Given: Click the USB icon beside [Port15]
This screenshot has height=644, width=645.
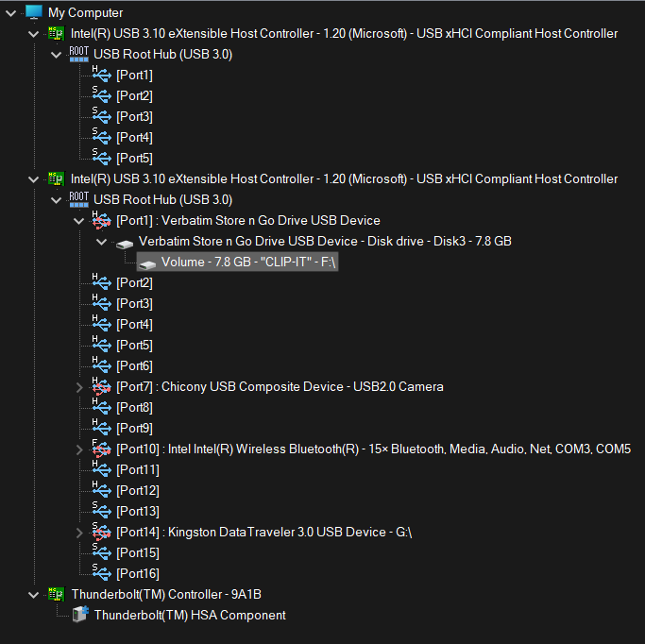Looking at the screenshot, I should 101,551.
